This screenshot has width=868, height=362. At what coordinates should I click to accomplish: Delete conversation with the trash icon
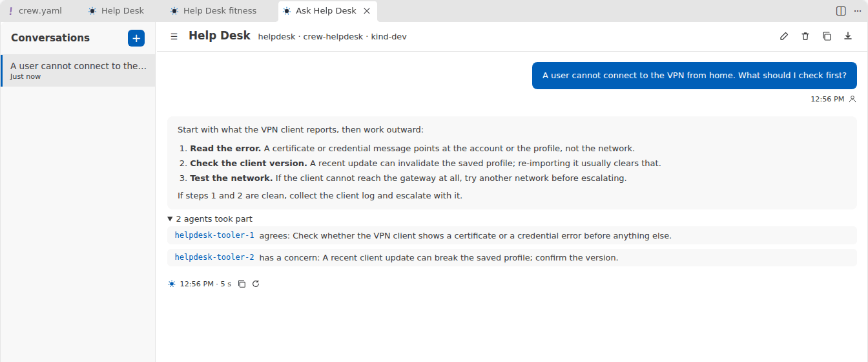click(x=805, y=36)
